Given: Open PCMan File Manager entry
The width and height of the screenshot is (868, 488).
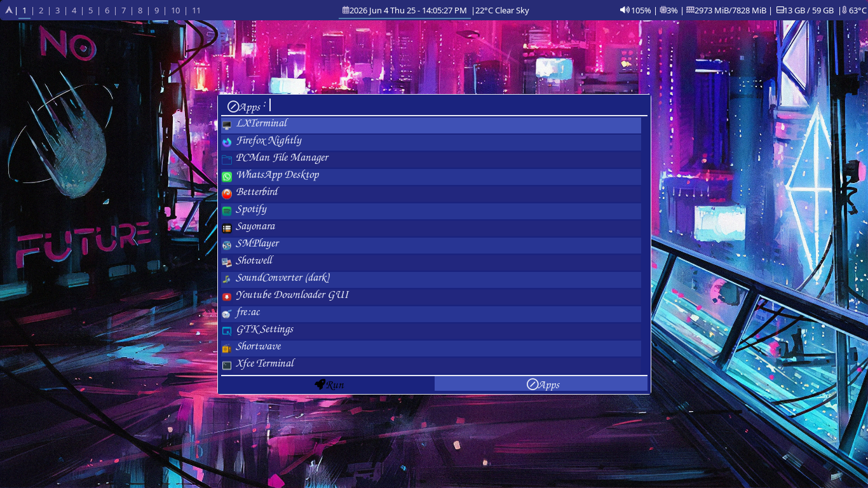Looking at the screenshot, I should tap(431, 159).
